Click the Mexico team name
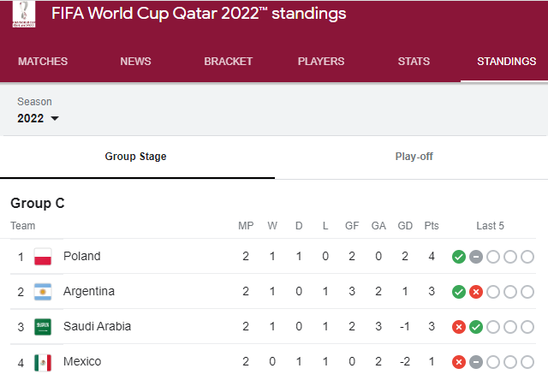 pyautogui.click(x=82, y=361)
